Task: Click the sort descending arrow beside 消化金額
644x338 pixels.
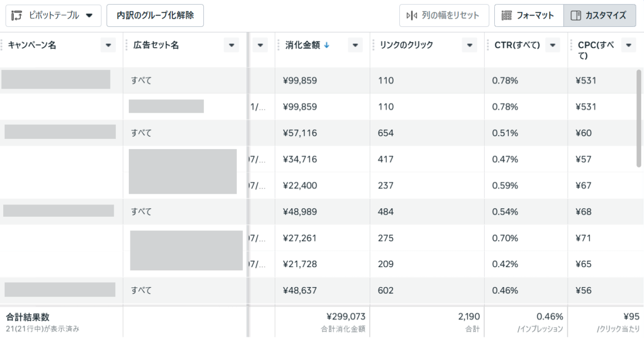Action: (326, 46)
